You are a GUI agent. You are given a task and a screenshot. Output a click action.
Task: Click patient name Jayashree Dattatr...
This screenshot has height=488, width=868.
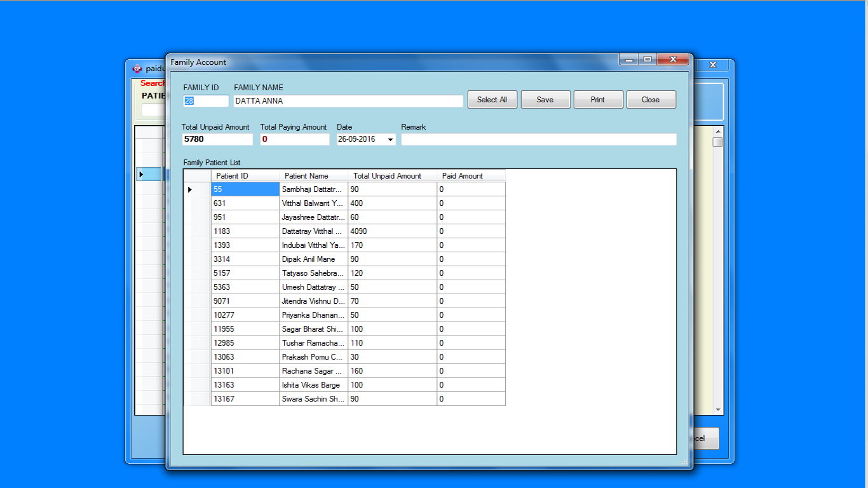(314, 217)
